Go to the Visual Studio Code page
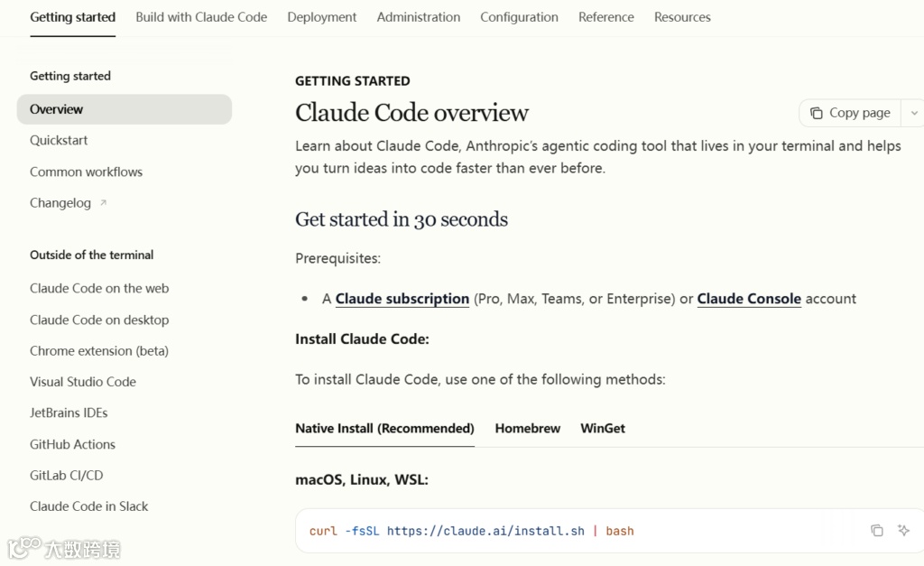This screenshot has height=566, width=924. [83, 382]
